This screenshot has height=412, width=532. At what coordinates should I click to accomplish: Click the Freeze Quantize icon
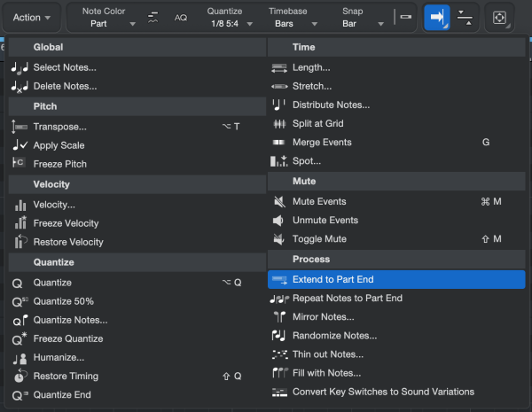tap(20, 338)
